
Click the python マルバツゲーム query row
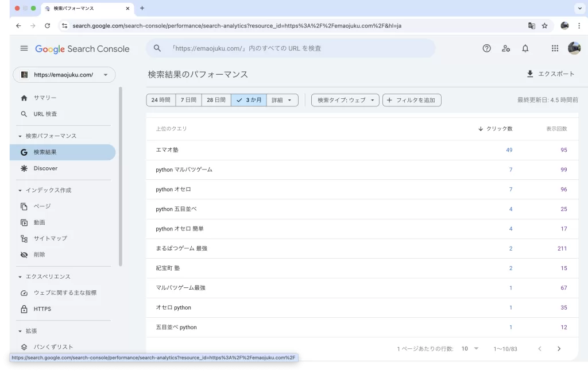pyautogui.click(x=362, y=170)
